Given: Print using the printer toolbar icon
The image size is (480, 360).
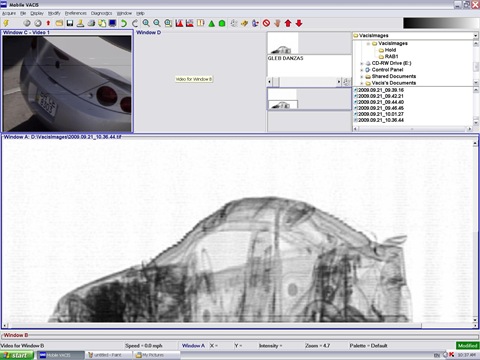Looking at the screenshot, I should tap(91, 23).
